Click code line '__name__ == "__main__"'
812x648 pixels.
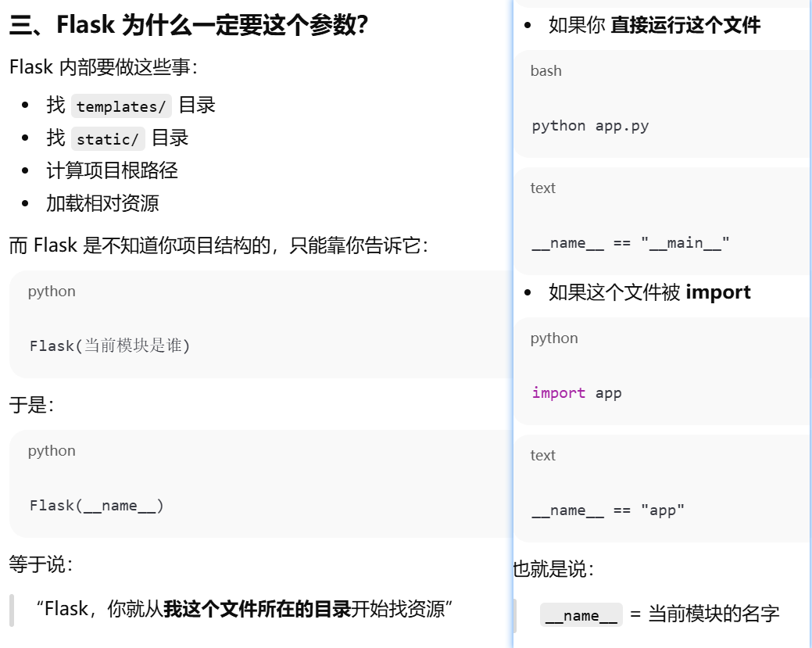(630, 243)
